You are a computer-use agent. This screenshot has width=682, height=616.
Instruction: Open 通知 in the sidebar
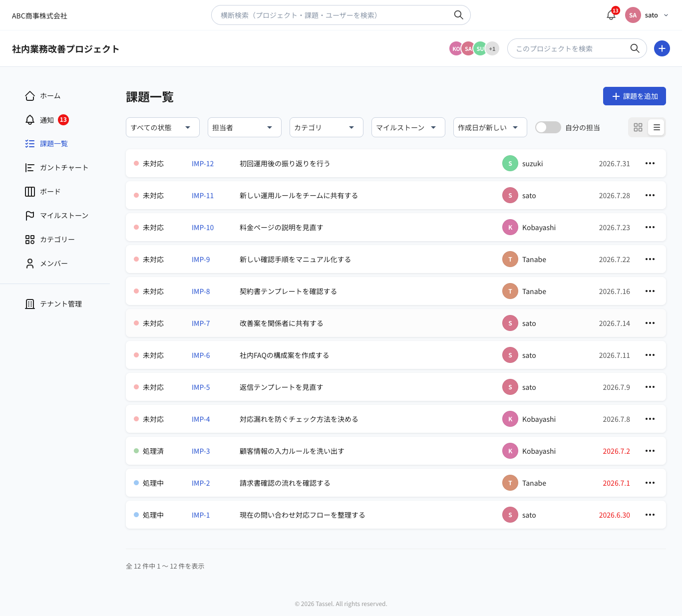[47, 120]
